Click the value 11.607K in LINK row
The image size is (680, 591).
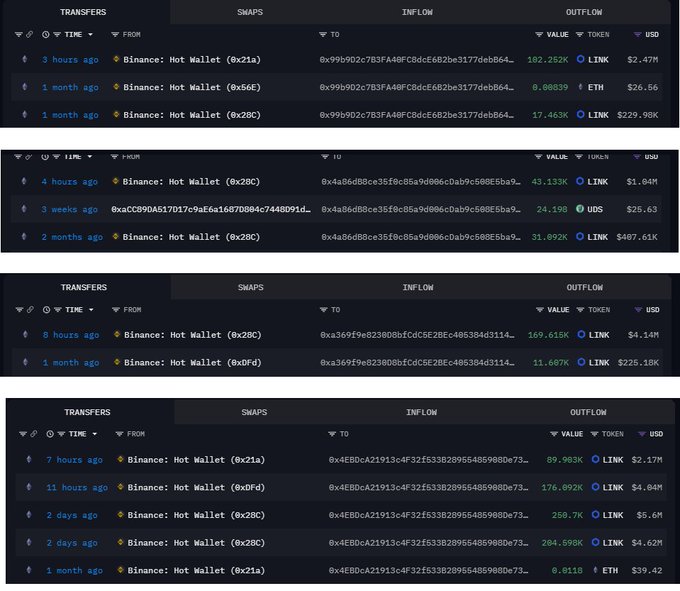click(550, 363)
